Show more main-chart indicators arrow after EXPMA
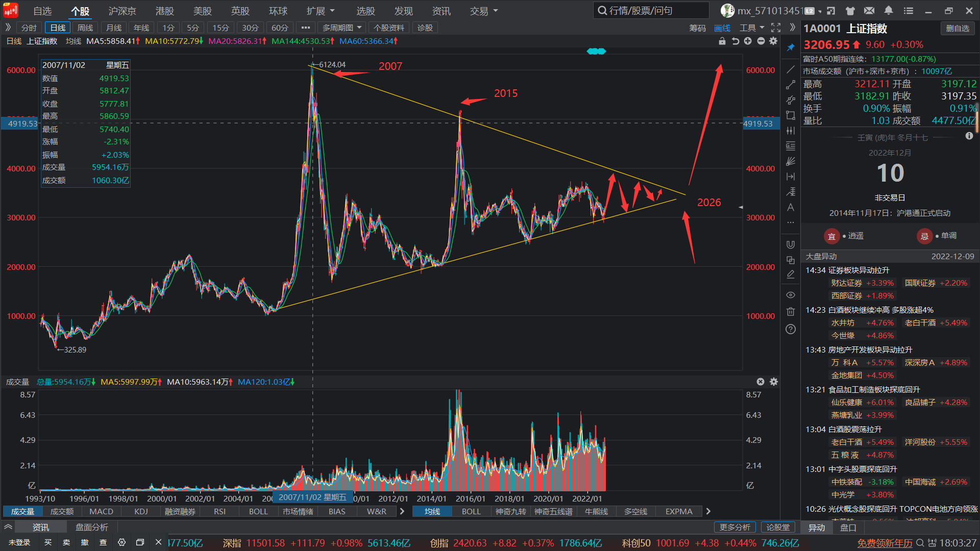Screen dimensions: 980x551 point(708,511)
